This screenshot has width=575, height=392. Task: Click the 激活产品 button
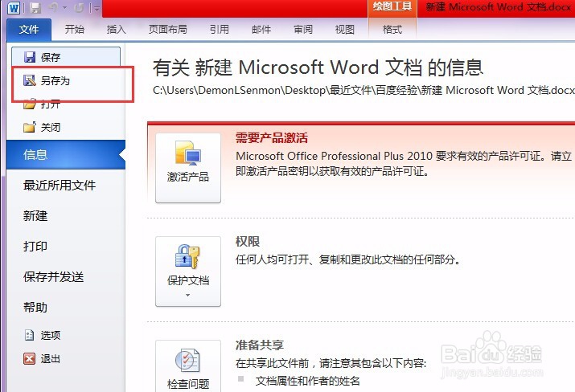point(188,168)
